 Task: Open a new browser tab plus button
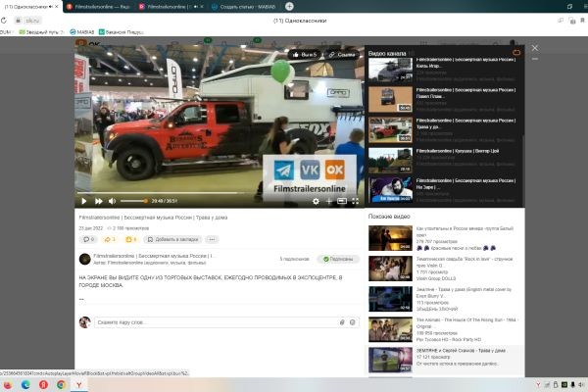289,6
